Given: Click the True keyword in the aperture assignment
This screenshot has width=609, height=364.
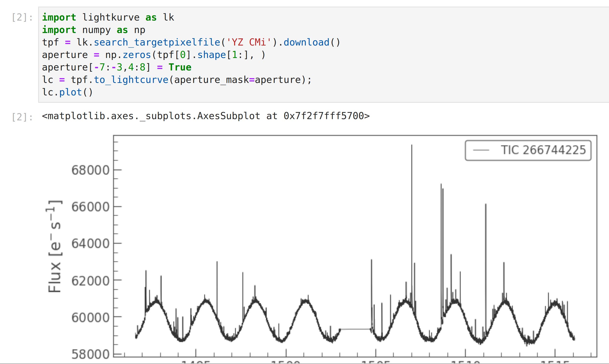Looking at the screenshot, I should [180, 67].
